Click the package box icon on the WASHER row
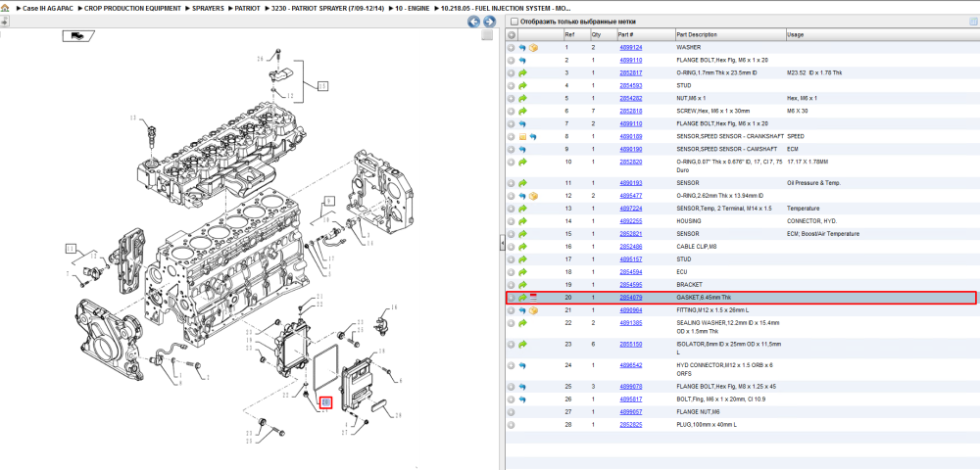Image resolution: width=980 pixels, height=470 pixels. tap(533, 47)
